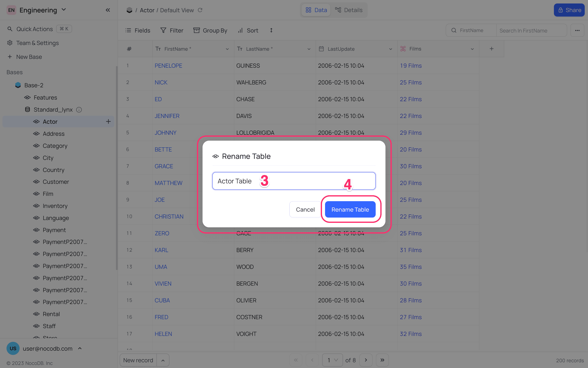
Task: Go to the next page arrow
Action: pos(366,360)
